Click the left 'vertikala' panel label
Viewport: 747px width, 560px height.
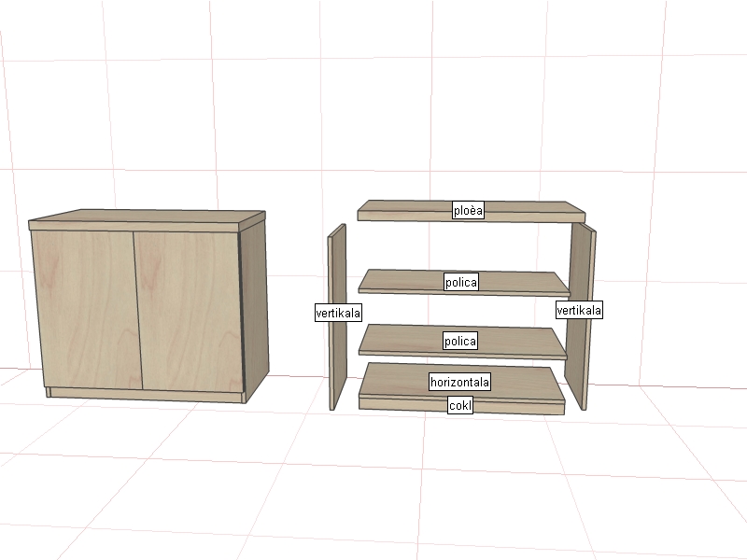coord(338,313)
